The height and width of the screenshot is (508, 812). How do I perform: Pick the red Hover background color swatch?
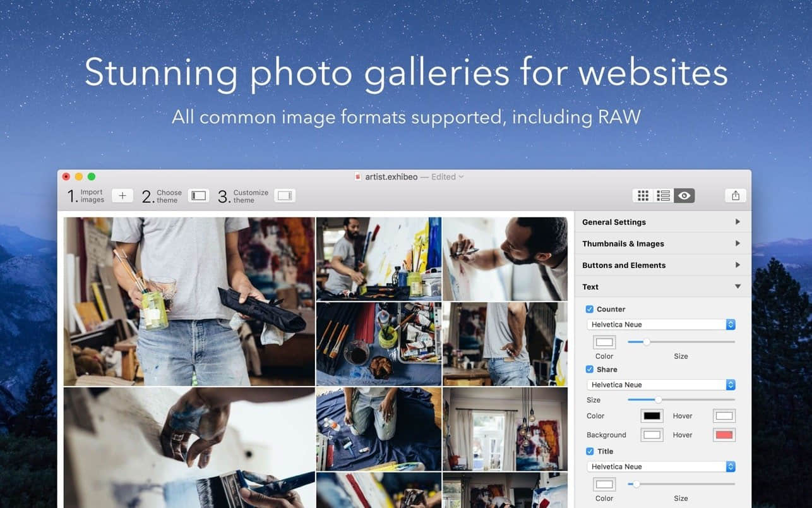pyautogui.click(x=724, y=435)
